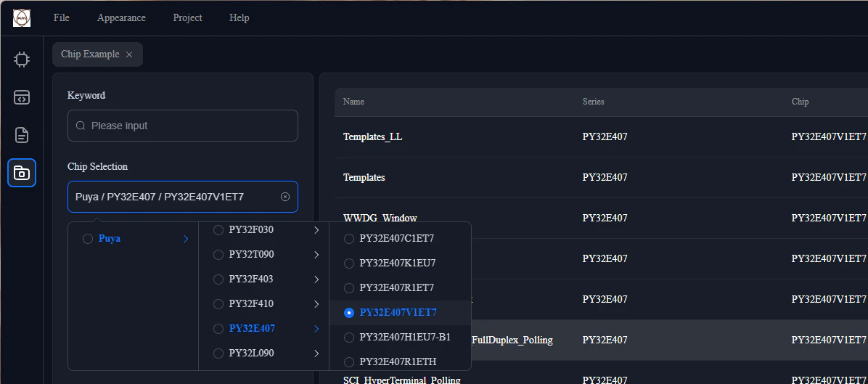
Task: Open the document sidebar icon
Action: coord(22,135)
